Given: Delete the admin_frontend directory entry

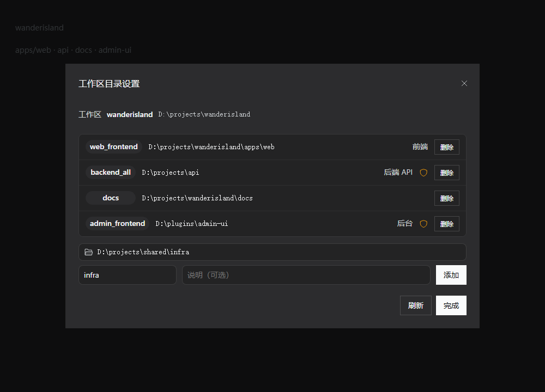Looking at the screenshot, I should tap(447, 224).
